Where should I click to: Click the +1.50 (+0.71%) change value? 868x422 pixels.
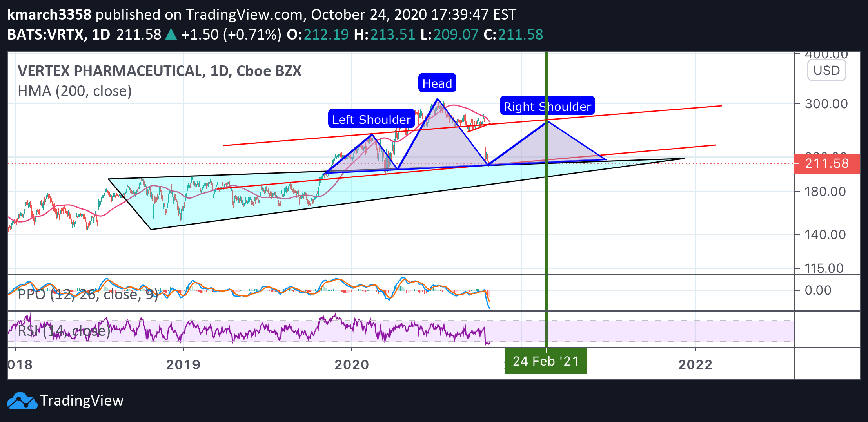231,34
